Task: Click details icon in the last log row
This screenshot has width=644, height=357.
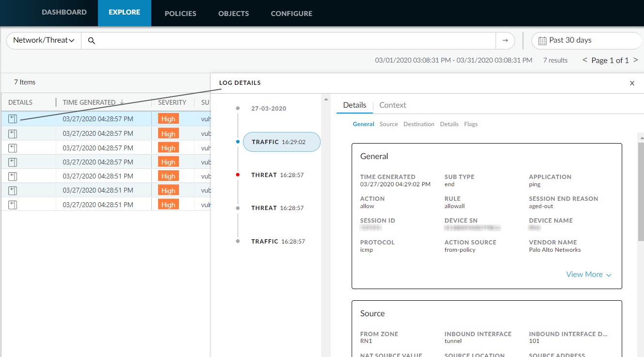Action: 13,205
